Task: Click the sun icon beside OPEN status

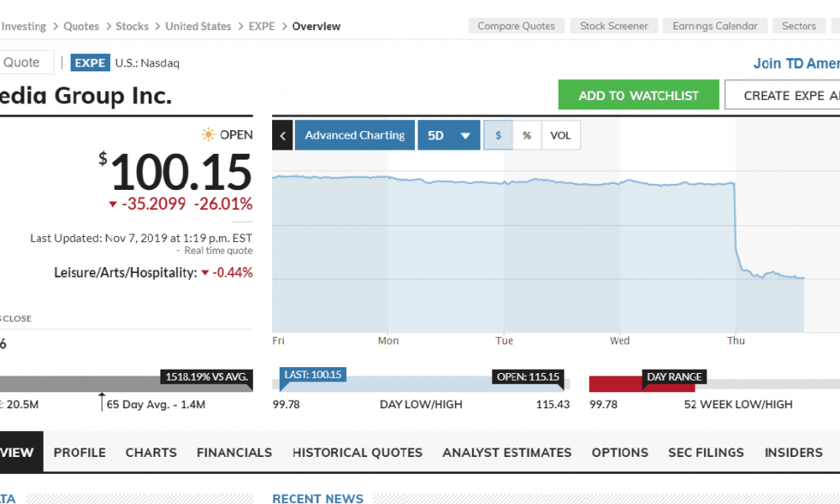Action: 207,134
